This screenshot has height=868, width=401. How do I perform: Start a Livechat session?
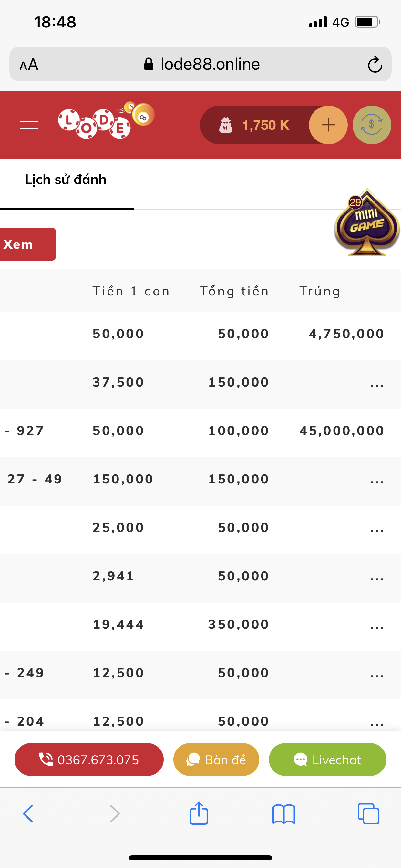(327, 759)
